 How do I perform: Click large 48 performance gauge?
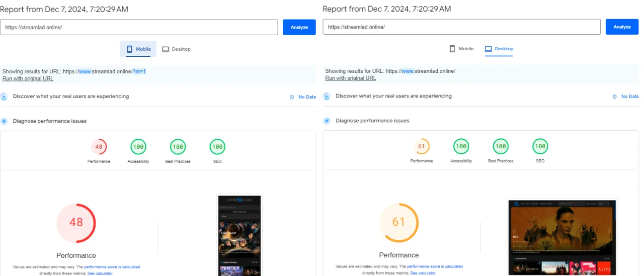tap(76, 222)
